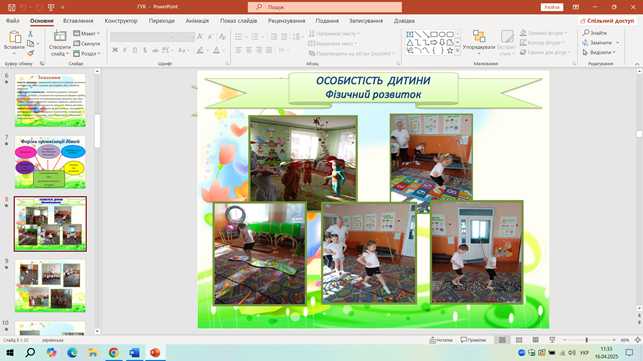Switch to Slide Sorter view icon
This screenshot has height=361, width=643.
(x=519, y=340)
